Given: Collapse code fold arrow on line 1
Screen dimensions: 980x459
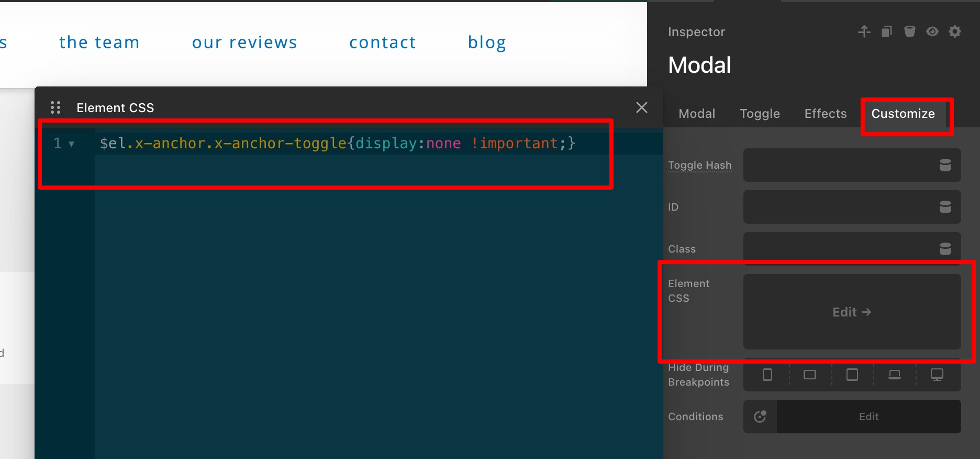Looking at the screenshot, I should pos(71,144).
